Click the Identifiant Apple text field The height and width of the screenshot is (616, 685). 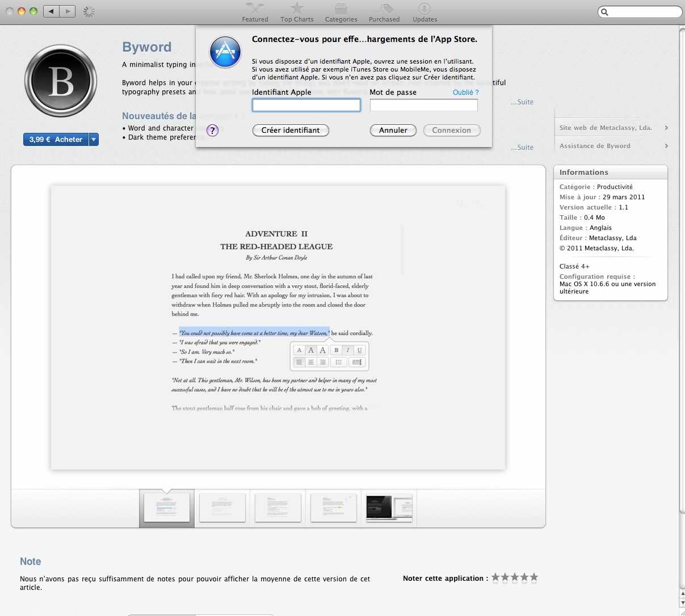(306, 105)
